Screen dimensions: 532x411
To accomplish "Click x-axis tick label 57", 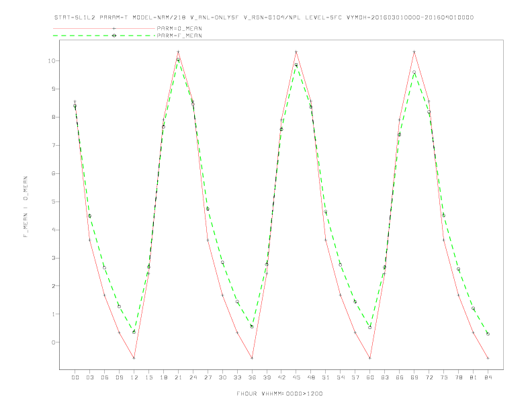I will [355, 377].
